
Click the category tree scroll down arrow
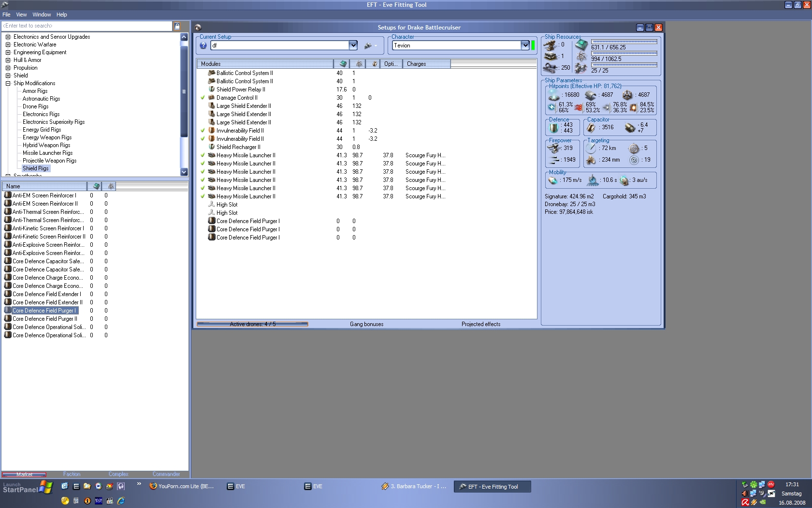click(x=184, y=172)
